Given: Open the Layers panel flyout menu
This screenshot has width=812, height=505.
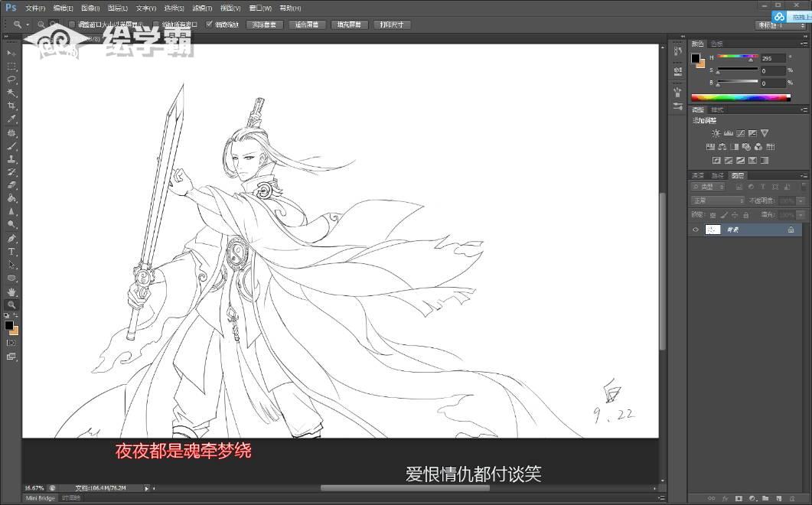Looking at the screenshot, I should click(x=804, y=175).
